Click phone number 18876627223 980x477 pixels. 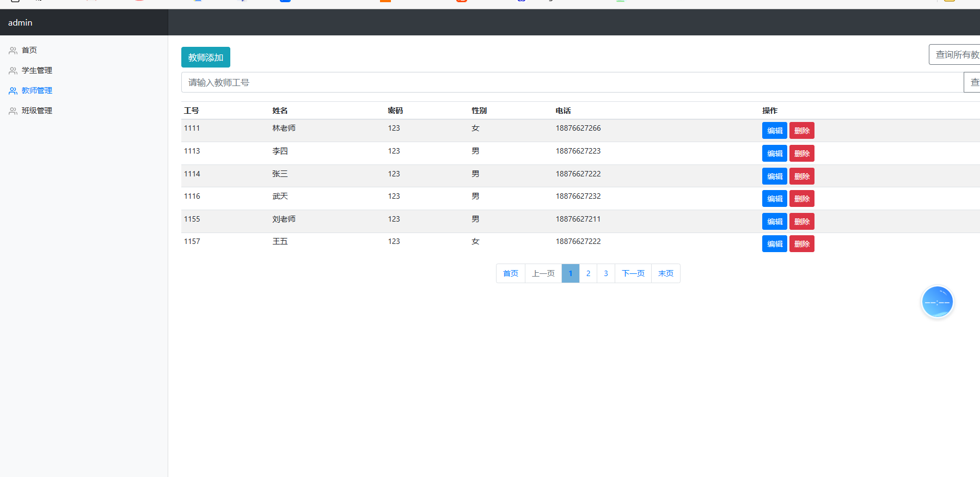(x=578, y=151)
